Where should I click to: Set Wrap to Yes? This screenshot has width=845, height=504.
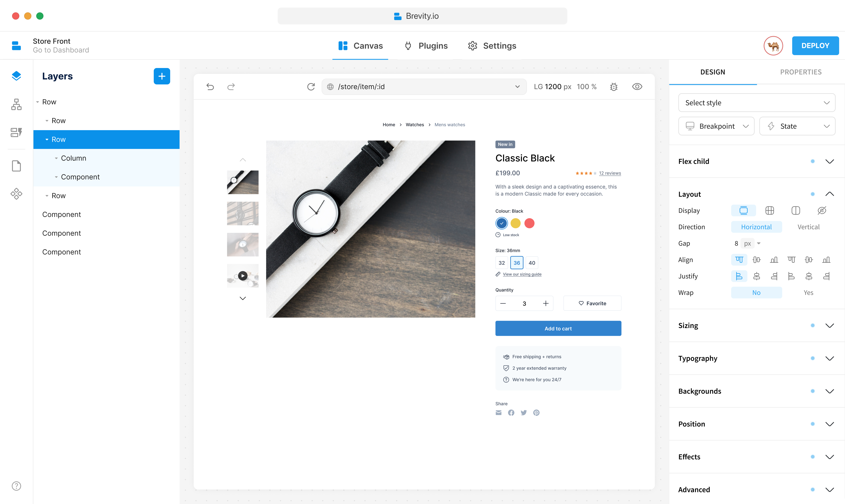point(808,292)
